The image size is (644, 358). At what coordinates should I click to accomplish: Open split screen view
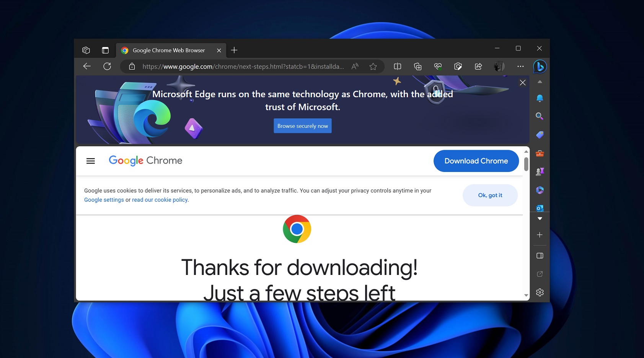397,66
